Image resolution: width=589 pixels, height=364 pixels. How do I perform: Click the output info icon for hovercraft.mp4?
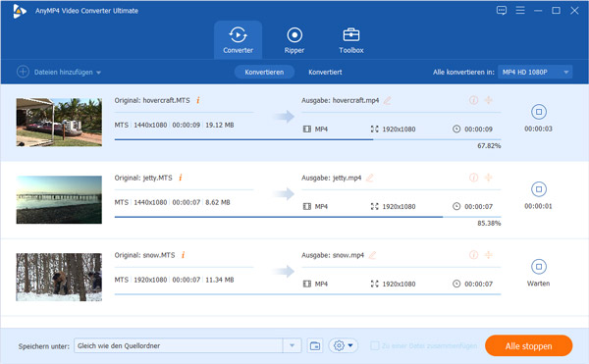pos(474,100)
